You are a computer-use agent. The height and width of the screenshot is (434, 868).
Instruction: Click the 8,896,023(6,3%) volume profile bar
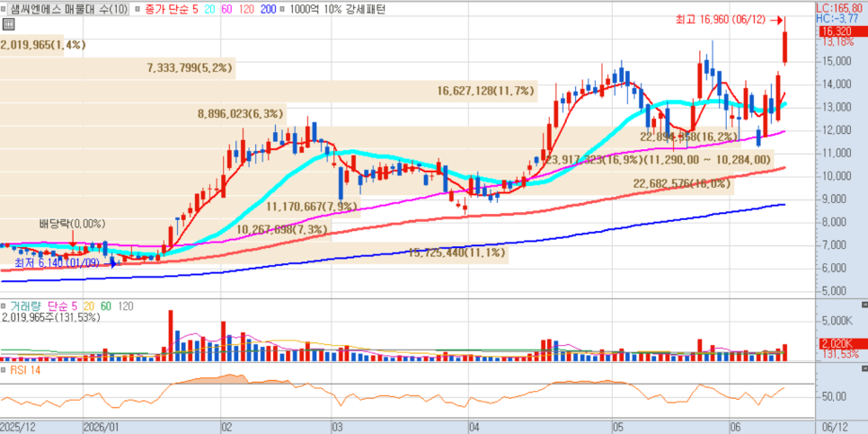pyautogui.click(x=144, y=115)
